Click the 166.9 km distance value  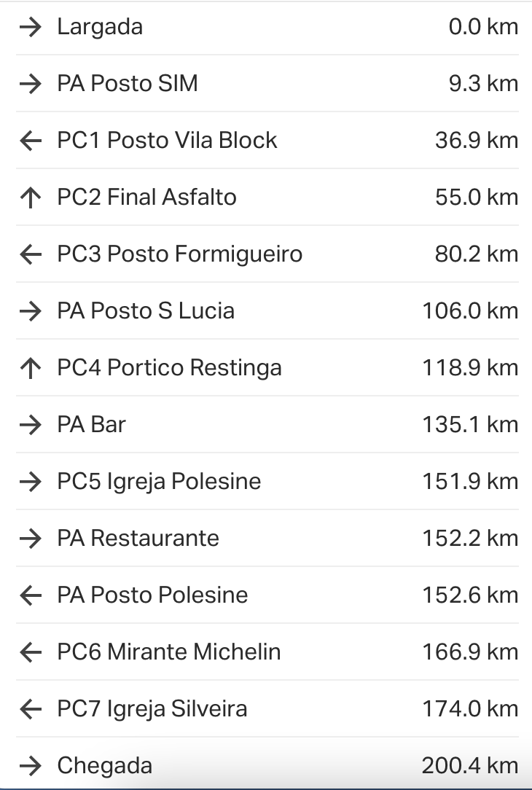click(470, 652)
